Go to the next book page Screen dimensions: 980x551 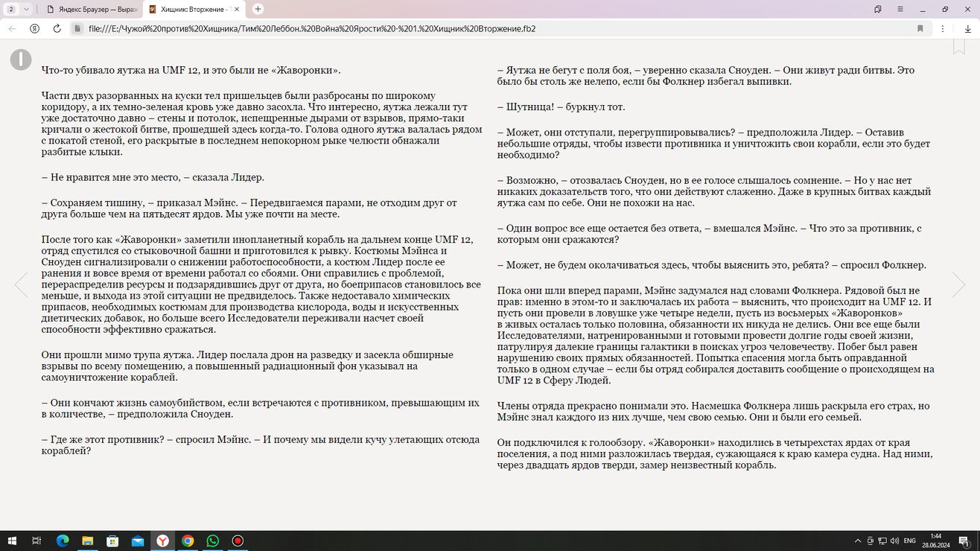(x=958, y=284)
